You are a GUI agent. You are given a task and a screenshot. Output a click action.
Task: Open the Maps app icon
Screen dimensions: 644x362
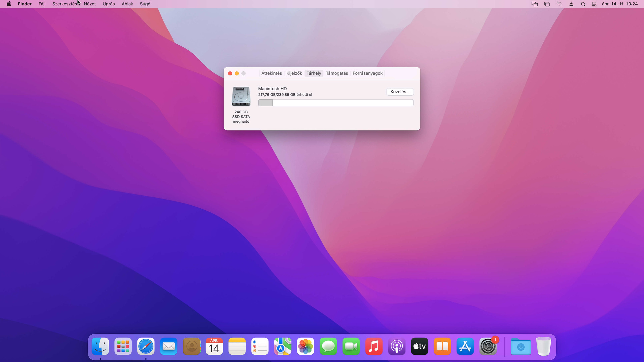(x=282, y=347)
